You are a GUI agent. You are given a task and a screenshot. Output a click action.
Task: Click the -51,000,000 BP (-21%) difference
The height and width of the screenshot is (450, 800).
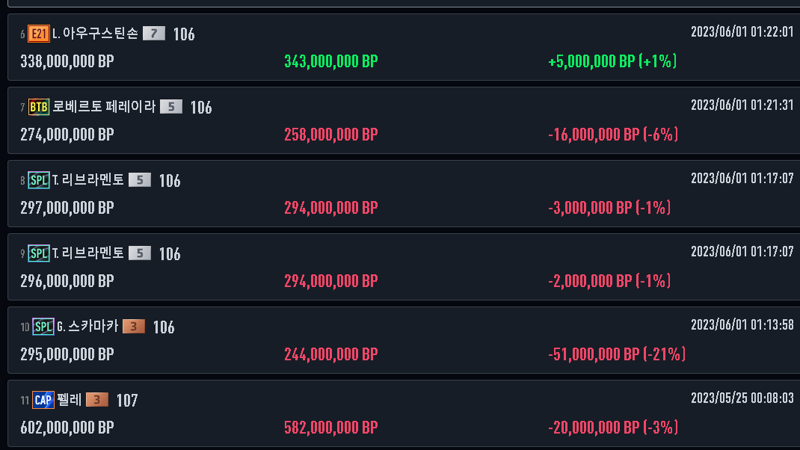click(617, 354)
